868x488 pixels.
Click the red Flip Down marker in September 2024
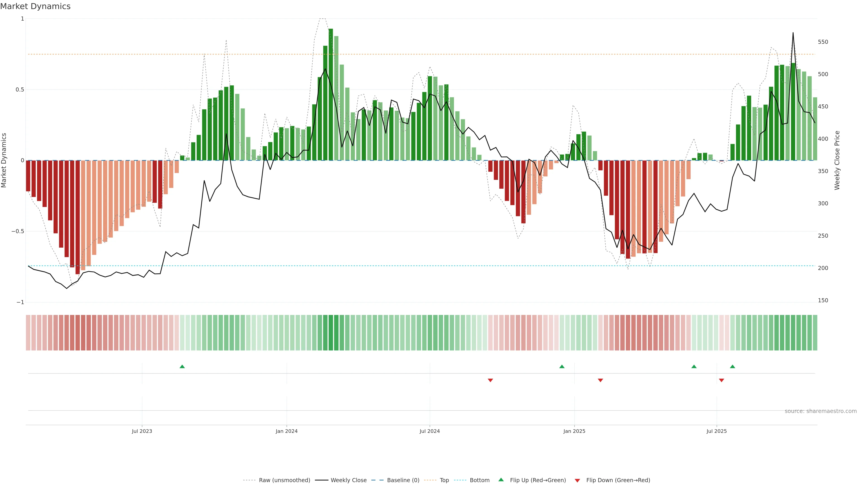coord(490,380)
